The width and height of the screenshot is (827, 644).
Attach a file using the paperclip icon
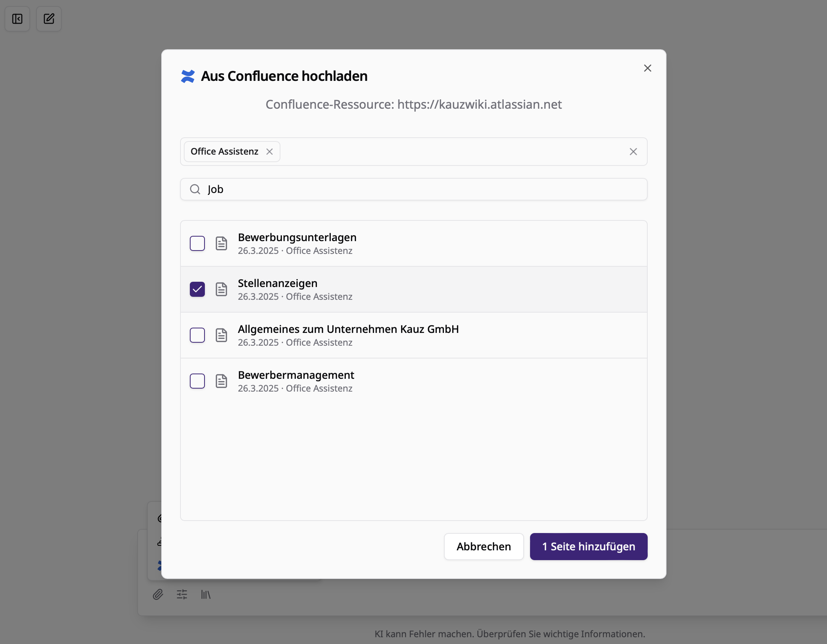pos(158,594)
